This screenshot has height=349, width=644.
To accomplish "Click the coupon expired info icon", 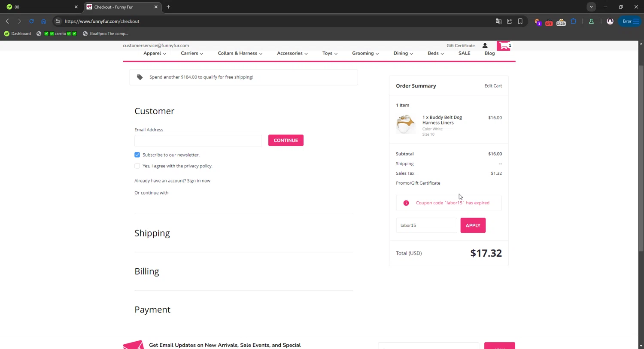I will 406,203.
